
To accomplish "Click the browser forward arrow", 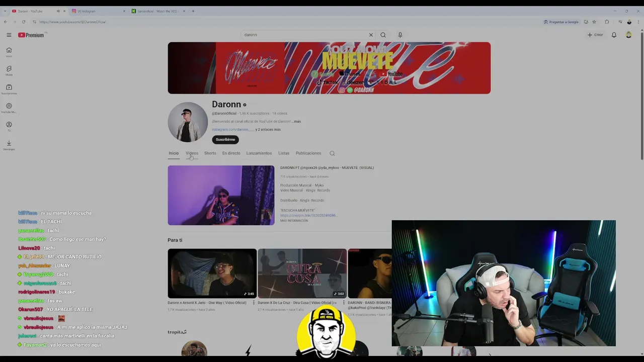I will (14, 22).
